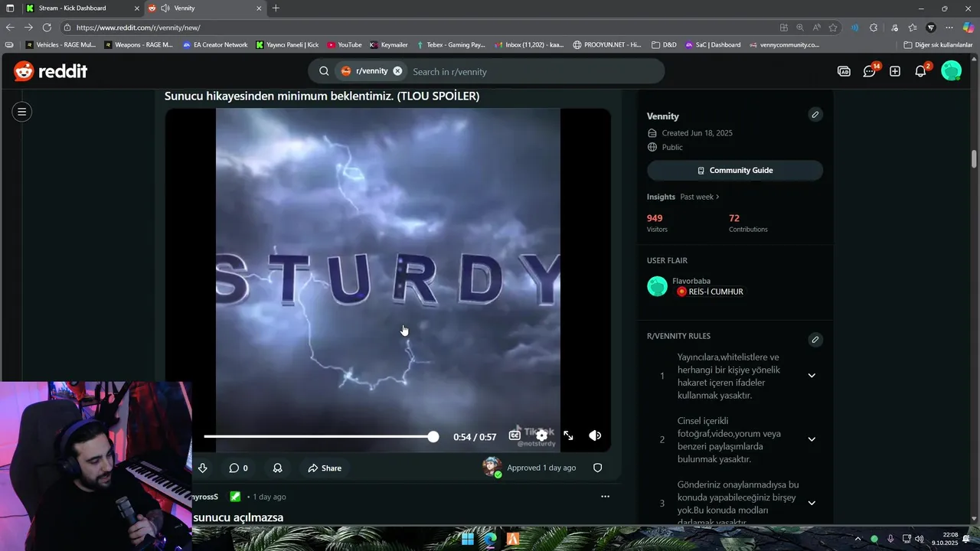Edit the R/VENNITY RULES pencil icon
980x551 pixels.
tap(815, 339)
